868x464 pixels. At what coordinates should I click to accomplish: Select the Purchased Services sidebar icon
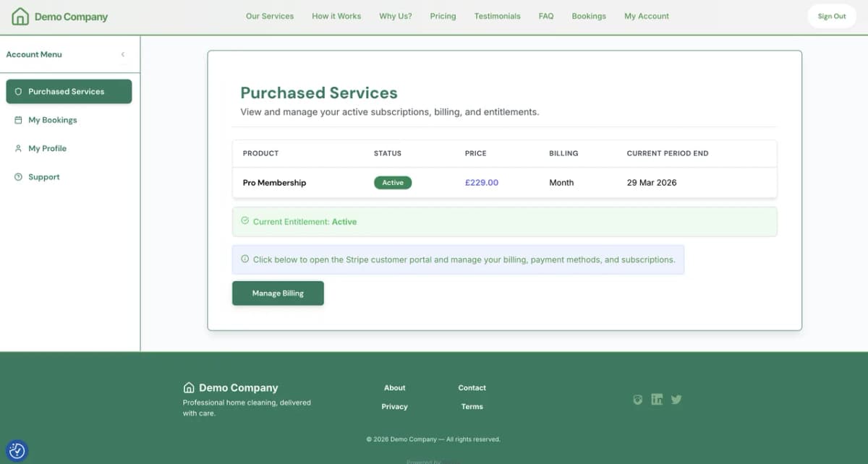(x=17, y=91)
